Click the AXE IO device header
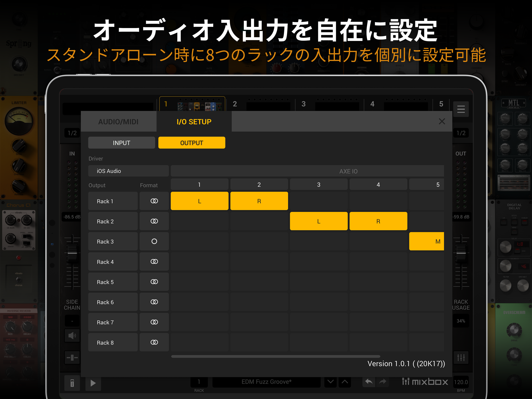Image resolution: width=532 pixels, height=399 pixels. pyautogui.click(x=307, y=171)
